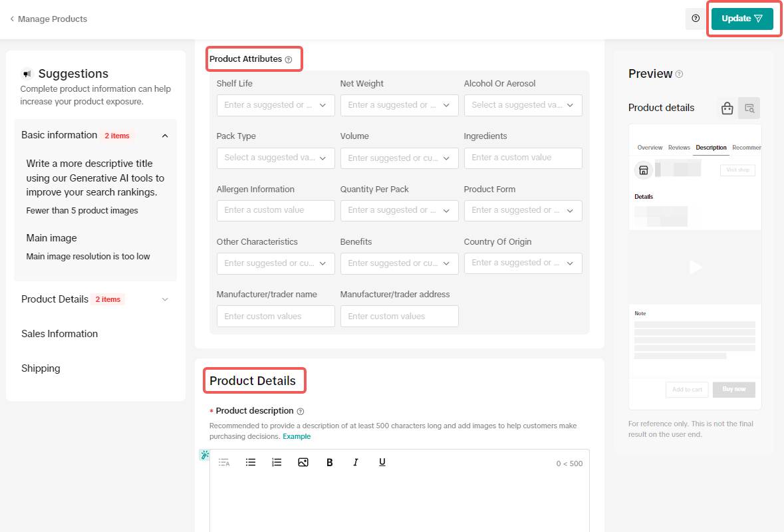Image resolution: width=784 pixels, height=532 pixels.
Task: Apply italic formatting in the description editor
Action: (x=356, y=462)
